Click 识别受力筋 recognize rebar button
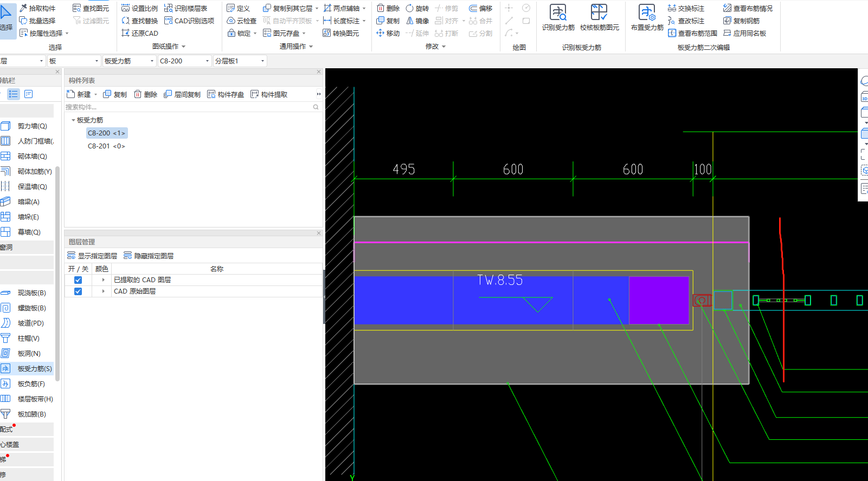868x481 pixels. point(558,17)
